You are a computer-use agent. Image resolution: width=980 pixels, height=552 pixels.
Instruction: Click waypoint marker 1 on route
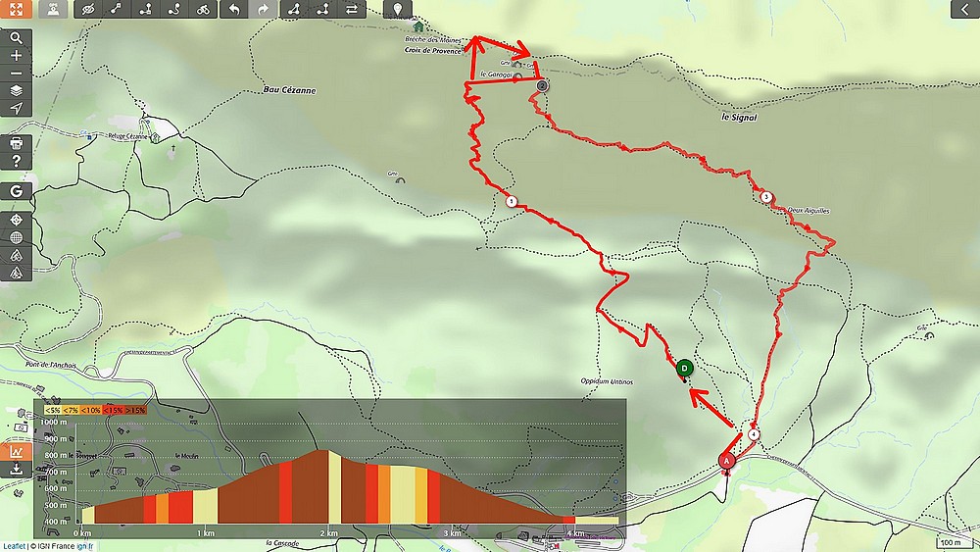pos(512,201)
